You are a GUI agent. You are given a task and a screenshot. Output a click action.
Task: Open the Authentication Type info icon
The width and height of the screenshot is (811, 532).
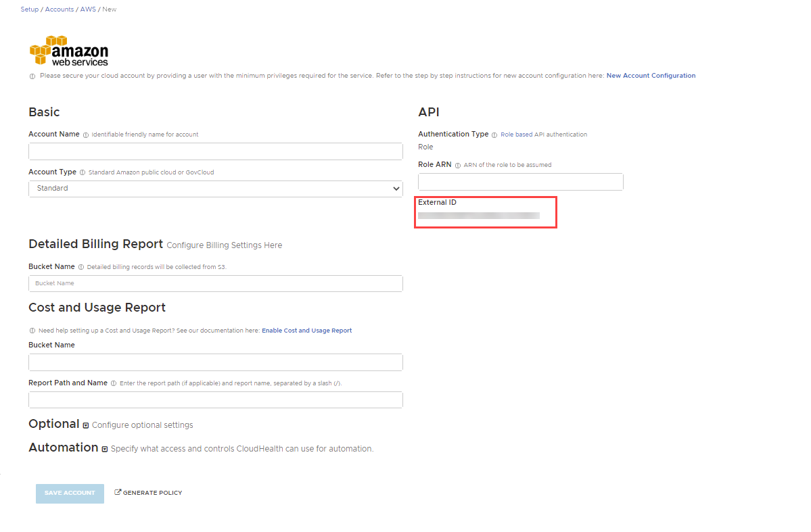(495, 134)
